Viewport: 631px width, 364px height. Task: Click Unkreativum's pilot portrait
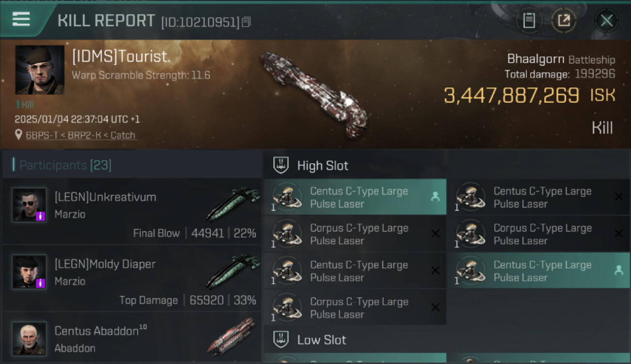[x=29, y=205]
